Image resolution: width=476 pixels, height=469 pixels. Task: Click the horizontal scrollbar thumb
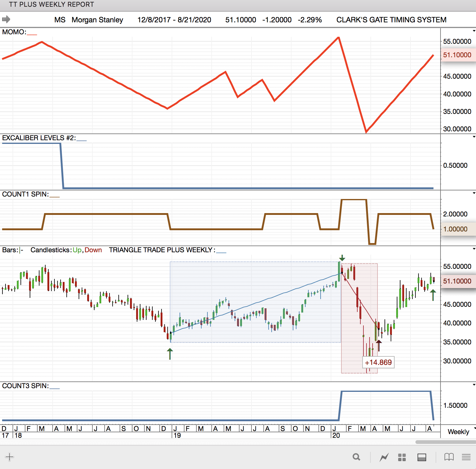point(445,442)
